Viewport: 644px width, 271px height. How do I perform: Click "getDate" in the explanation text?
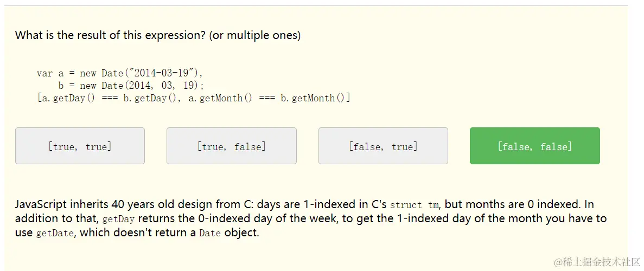54,234
